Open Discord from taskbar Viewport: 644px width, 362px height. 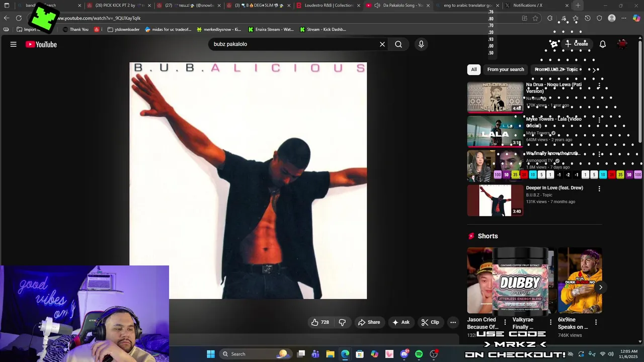pos(404,354)
